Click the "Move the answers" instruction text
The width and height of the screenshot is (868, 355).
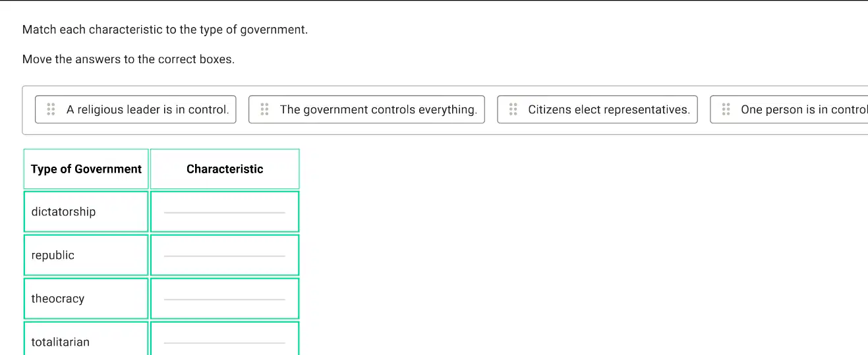coord(129,59)
